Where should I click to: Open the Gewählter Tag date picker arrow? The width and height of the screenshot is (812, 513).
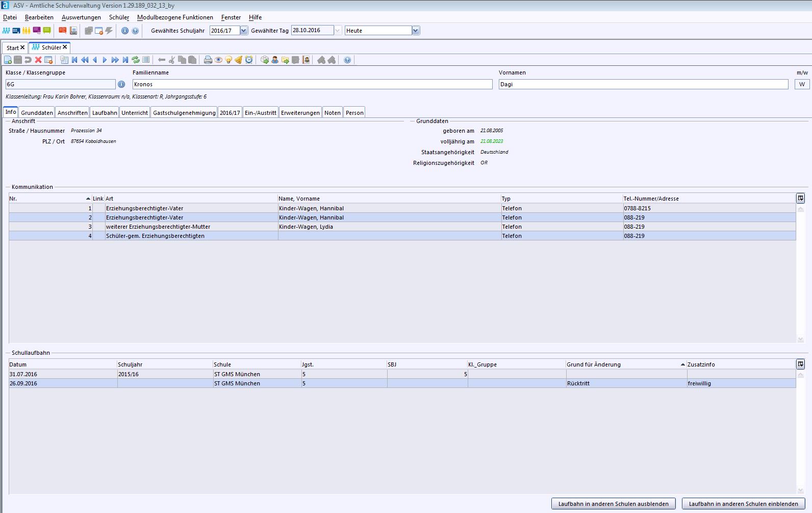pos(338,31)
